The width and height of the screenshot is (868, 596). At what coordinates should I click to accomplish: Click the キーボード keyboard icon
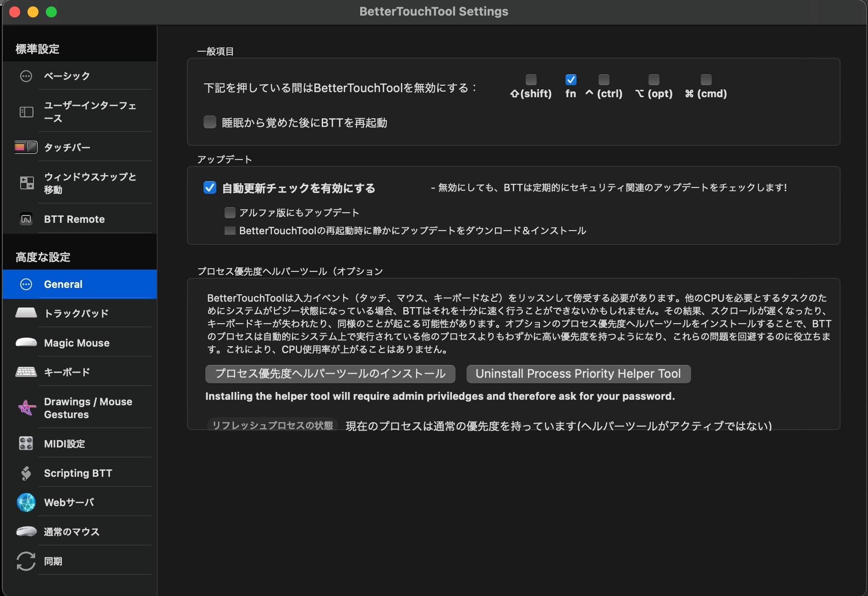26,372
